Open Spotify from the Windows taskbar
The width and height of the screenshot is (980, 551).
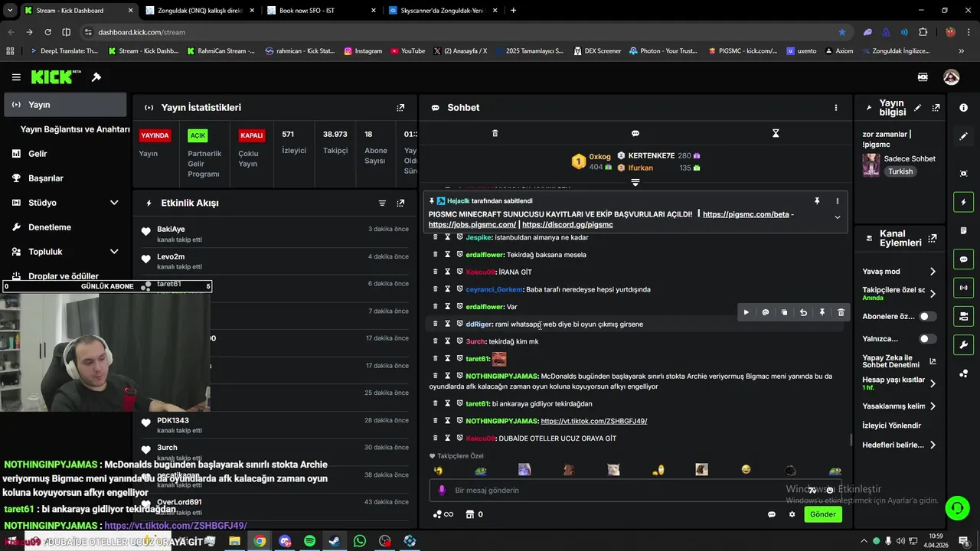309,541
